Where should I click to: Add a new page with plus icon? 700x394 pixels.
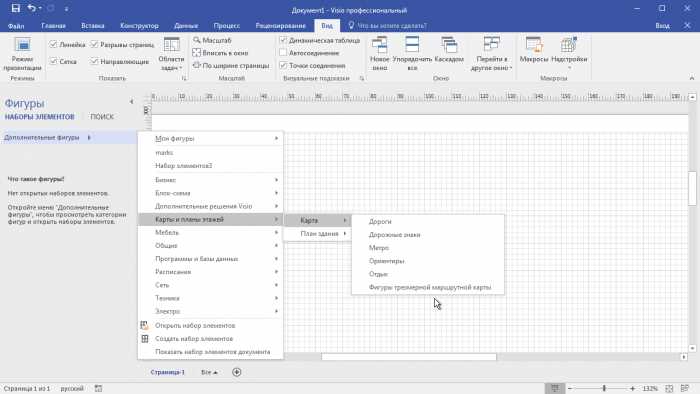pyautogui.click(x=237, y=372)
